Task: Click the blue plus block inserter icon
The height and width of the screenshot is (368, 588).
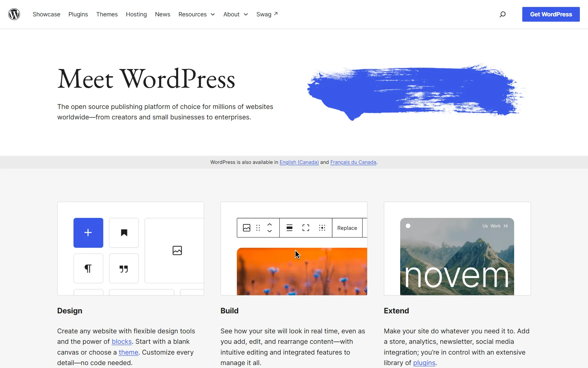Action: click(x=88, y=233)
